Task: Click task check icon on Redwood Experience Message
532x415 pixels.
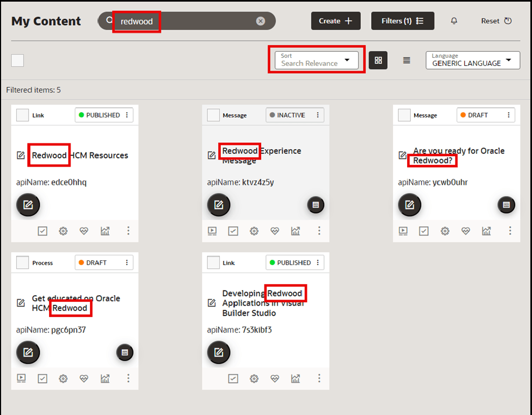Action: coord(233,231)
